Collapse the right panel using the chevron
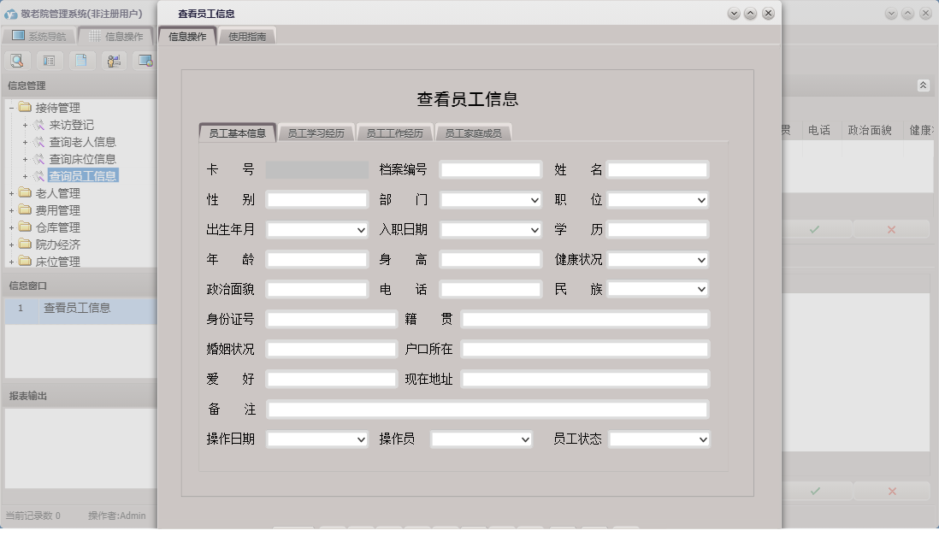The width and height of the screenshot is (939, 560). click(922, 85)
